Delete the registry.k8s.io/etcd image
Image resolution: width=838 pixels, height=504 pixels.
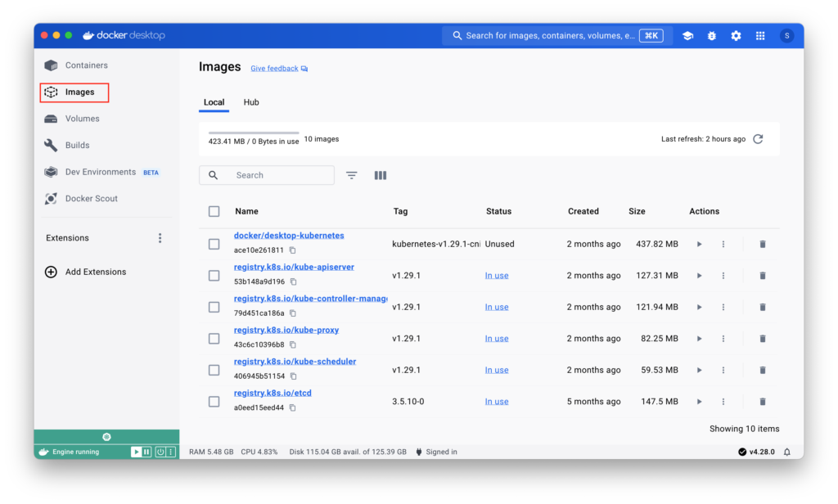pyautogui.click(x=763, y=402)
